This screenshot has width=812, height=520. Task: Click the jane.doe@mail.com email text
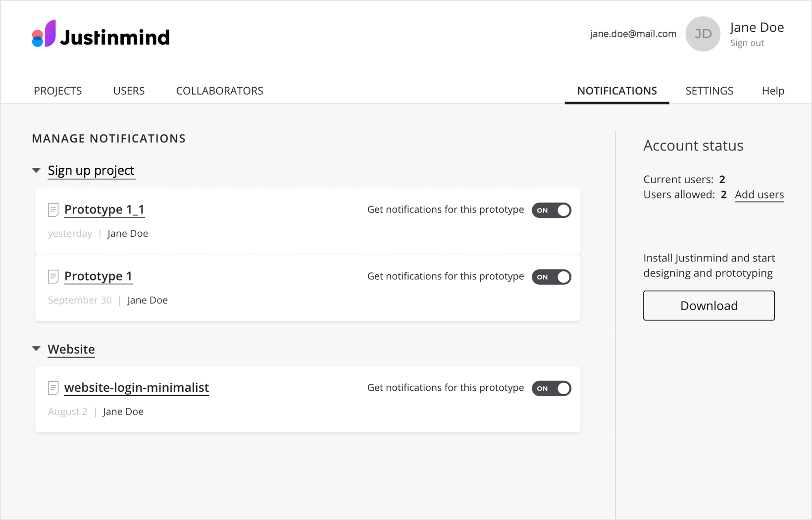(633, 34)
